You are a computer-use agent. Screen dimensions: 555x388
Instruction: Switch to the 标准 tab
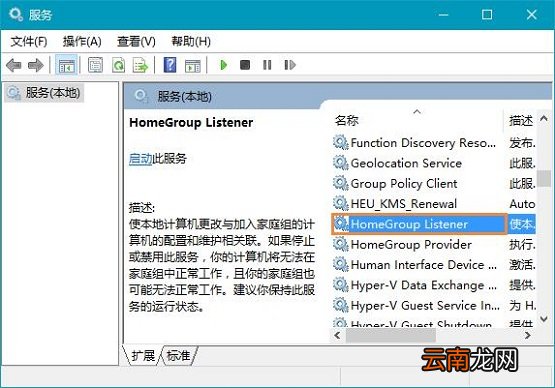point(178,355)
